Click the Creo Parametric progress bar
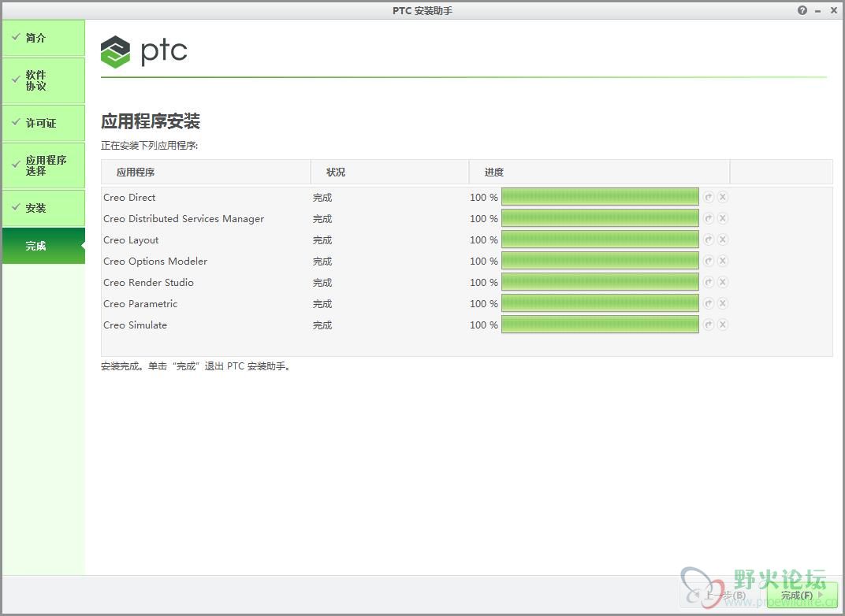The width and height of the screenshot is (845, 616). [600, 303]
